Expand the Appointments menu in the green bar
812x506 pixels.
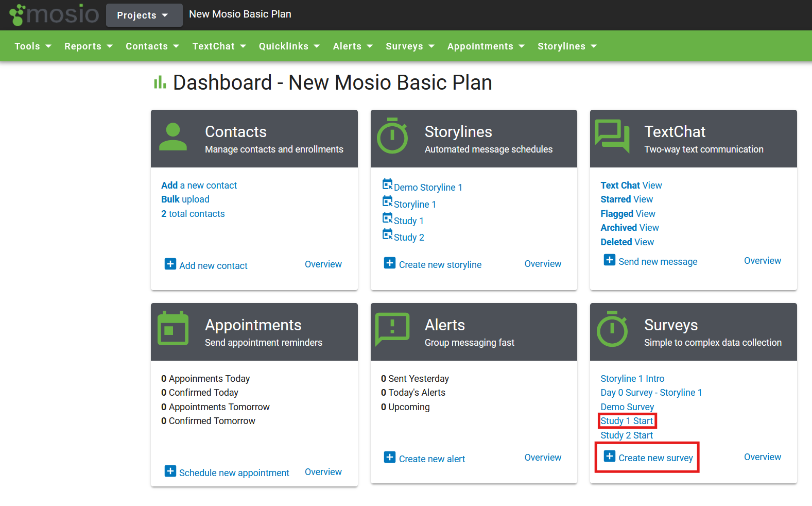(486, 46)
